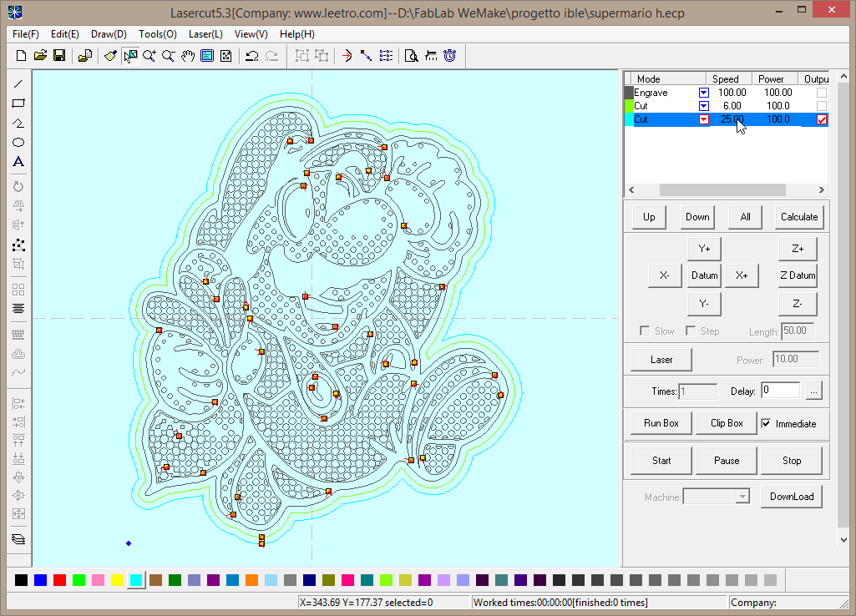Click the DownLoad button
Viewport: 856px width, 616px height.
click(x=792, y=497)
